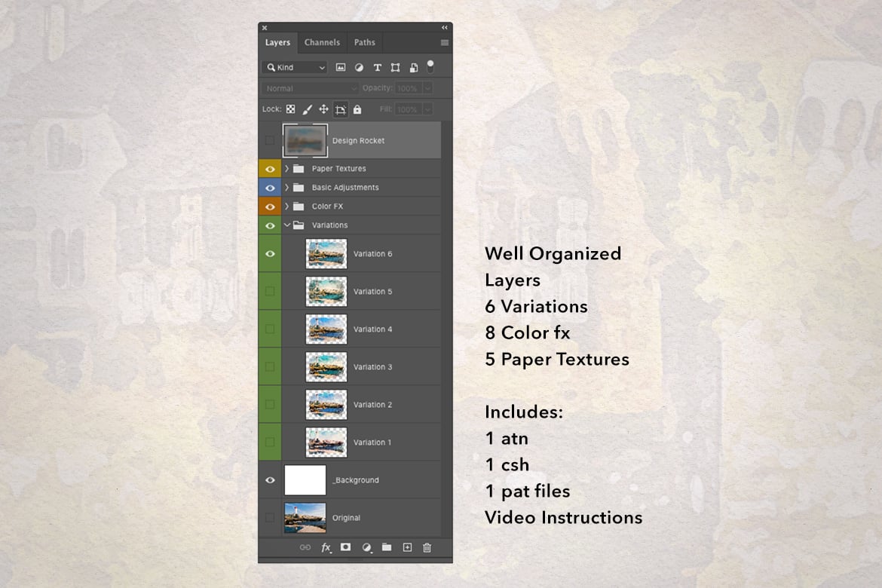The image size is (882, 588).
Task: Click the Color FX folder icon
Action: point(299,207)
